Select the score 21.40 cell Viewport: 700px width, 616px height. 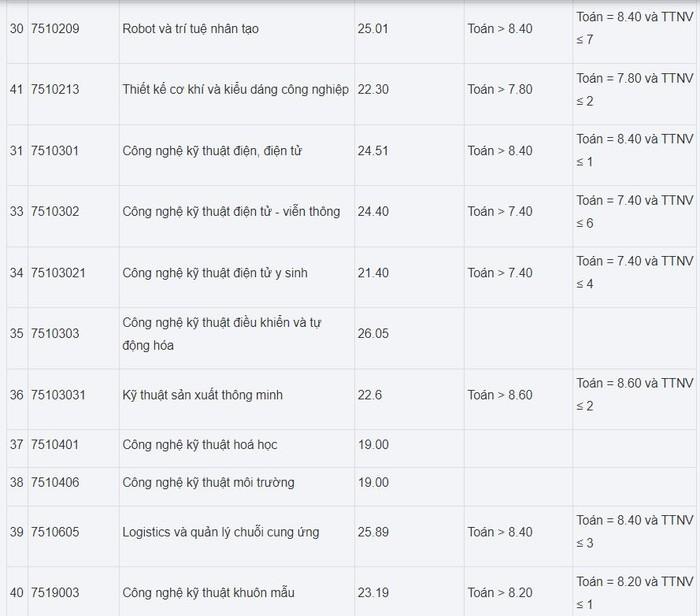pyautogui.click(x=373, y=272)
